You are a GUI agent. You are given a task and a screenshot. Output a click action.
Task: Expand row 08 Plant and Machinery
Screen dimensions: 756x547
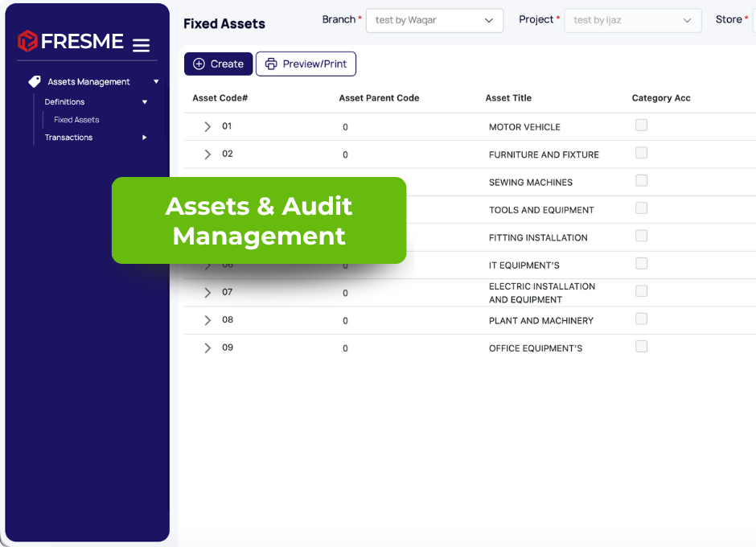207,320
